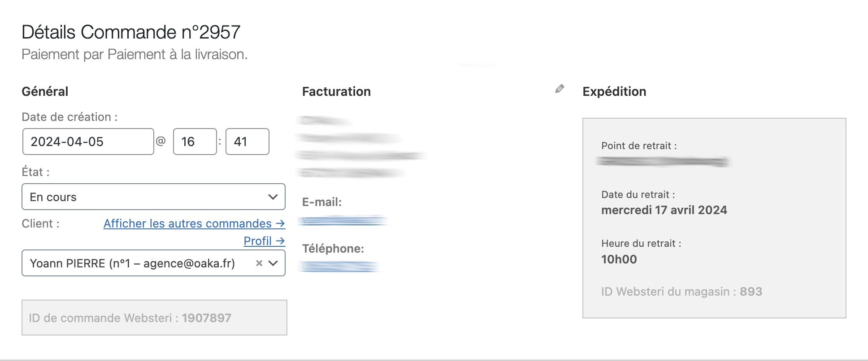Click the ID de commande Websteri box

pyautogui.click(x=154, y=318)
